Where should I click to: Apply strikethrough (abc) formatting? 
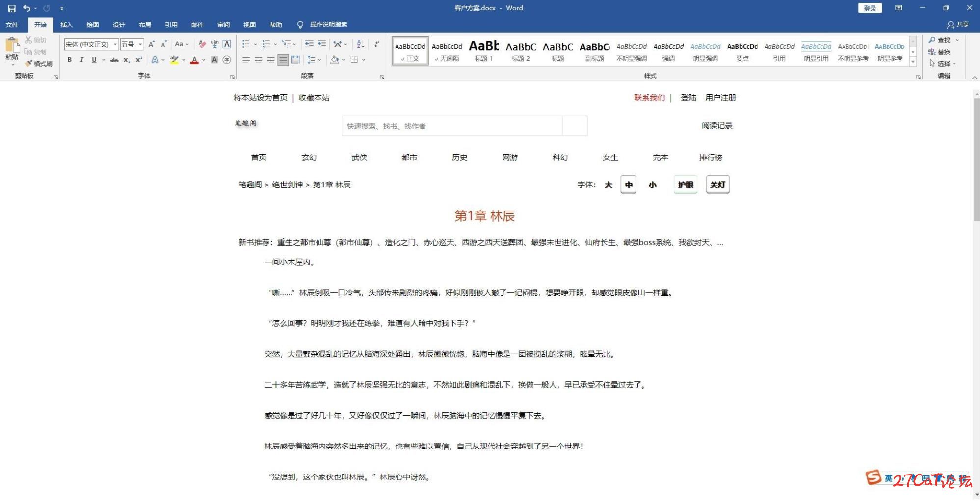point(114,60)
